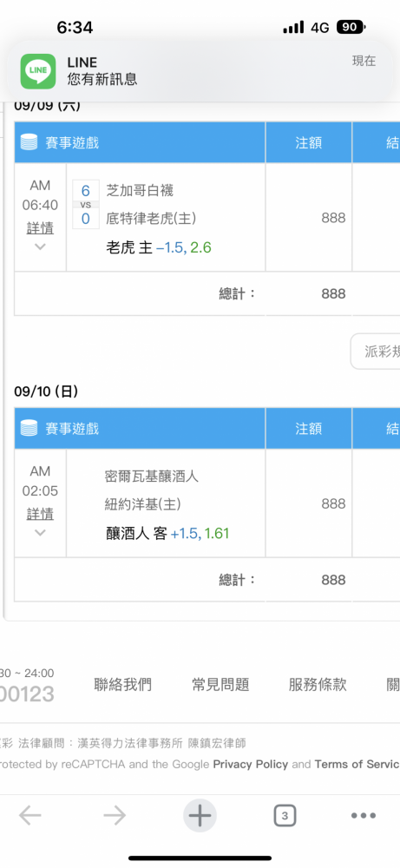Open a new tab with plus button
The width and height of the screenshot is (400, 868).
[x=200, y=815]
